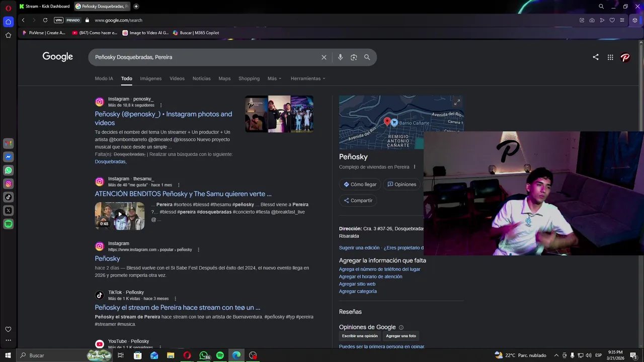Click the Dosquebradas search suggestion link

point(110,162)
